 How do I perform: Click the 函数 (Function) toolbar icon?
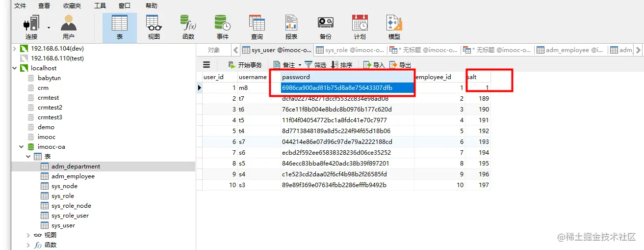(188, 27)
